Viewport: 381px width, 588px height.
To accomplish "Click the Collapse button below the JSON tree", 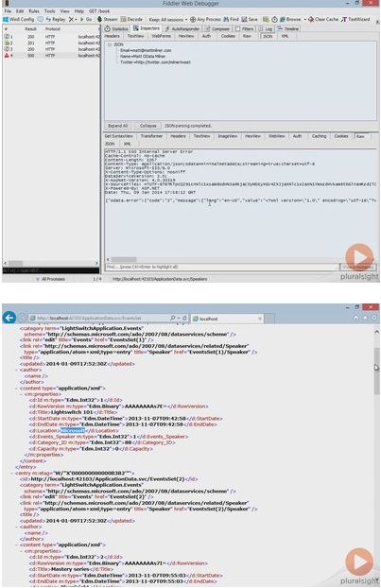I will coord(148,126).
